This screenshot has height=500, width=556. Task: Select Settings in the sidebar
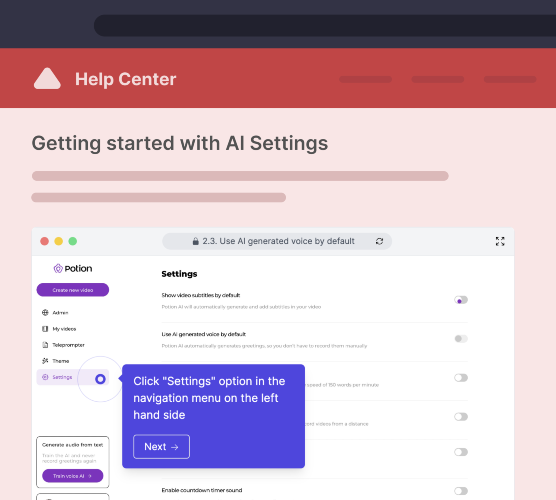pyautogui.click(x=73, y=377)
